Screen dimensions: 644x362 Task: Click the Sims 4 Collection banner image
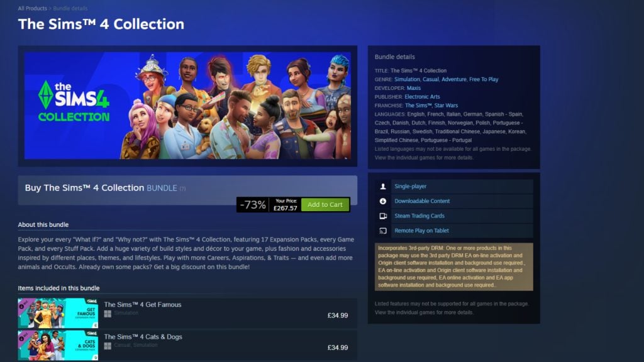(x=187, y=106)
